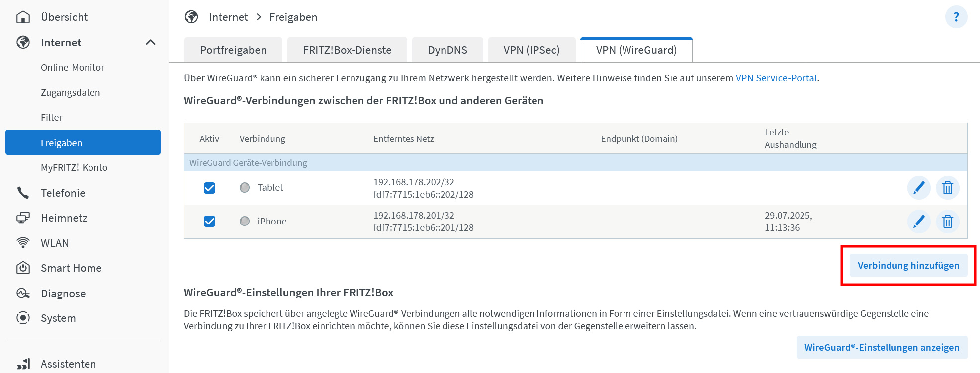Image resolution: width=980 pixels, height=373 pixels.
Task: Click the WLAN wifi icon
Action: [x=23, y=243]
